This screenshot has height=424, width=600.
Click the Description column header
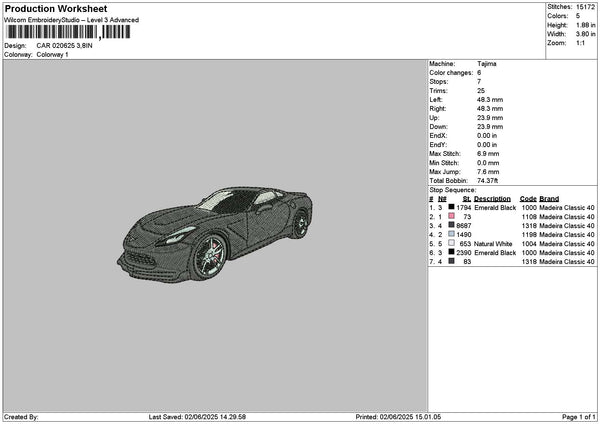coord(492,199)
